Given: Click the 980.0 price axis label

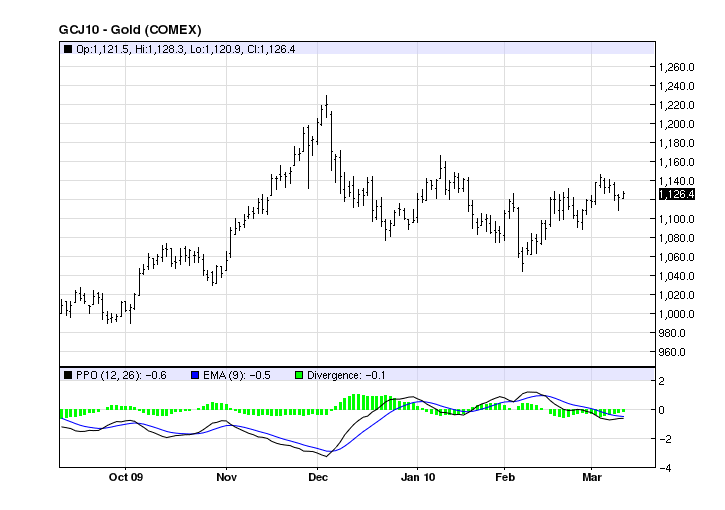Looking at the screenshot, I should point(672,333).
